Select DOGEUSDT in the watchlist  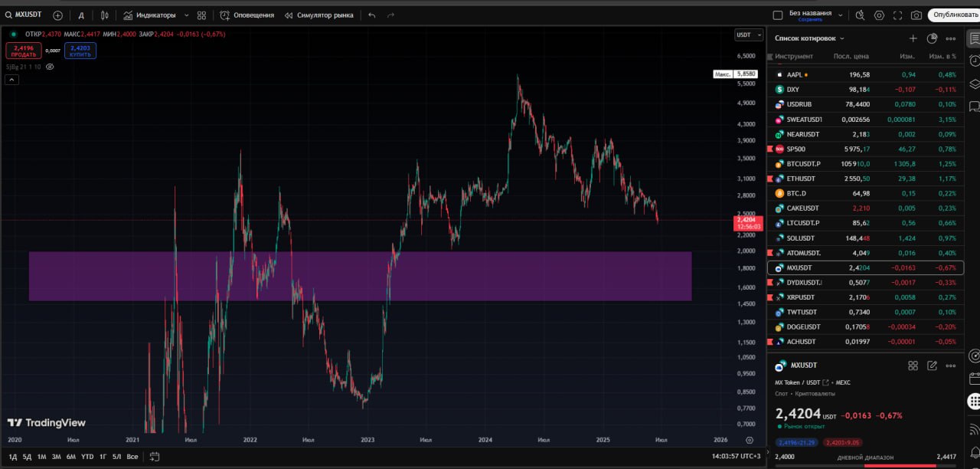[865, 327]
